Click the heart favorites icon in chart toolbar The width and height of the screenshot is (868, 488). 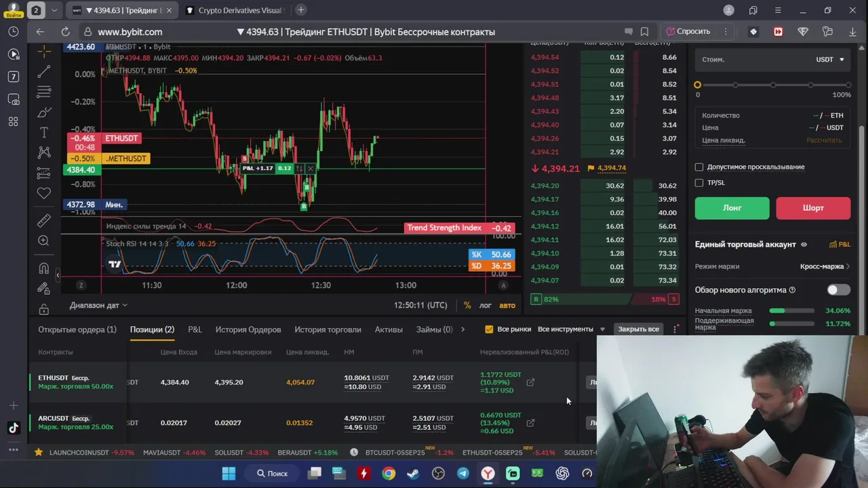(x=44, y=193)
